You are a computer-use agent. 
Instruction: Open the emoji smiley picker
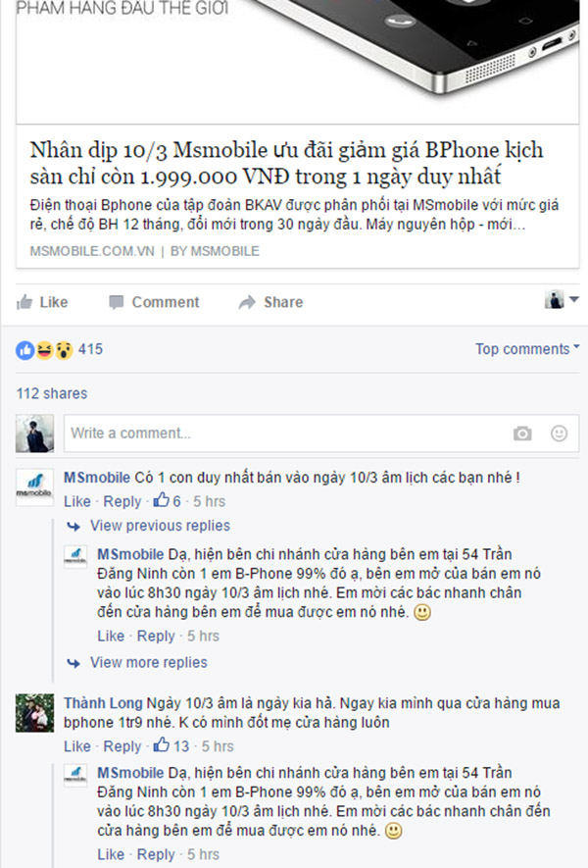[560, 434]
